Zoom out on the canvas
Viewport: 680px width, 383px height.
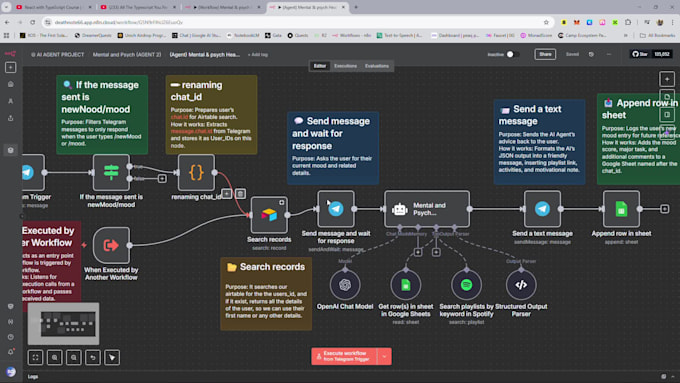74,357
